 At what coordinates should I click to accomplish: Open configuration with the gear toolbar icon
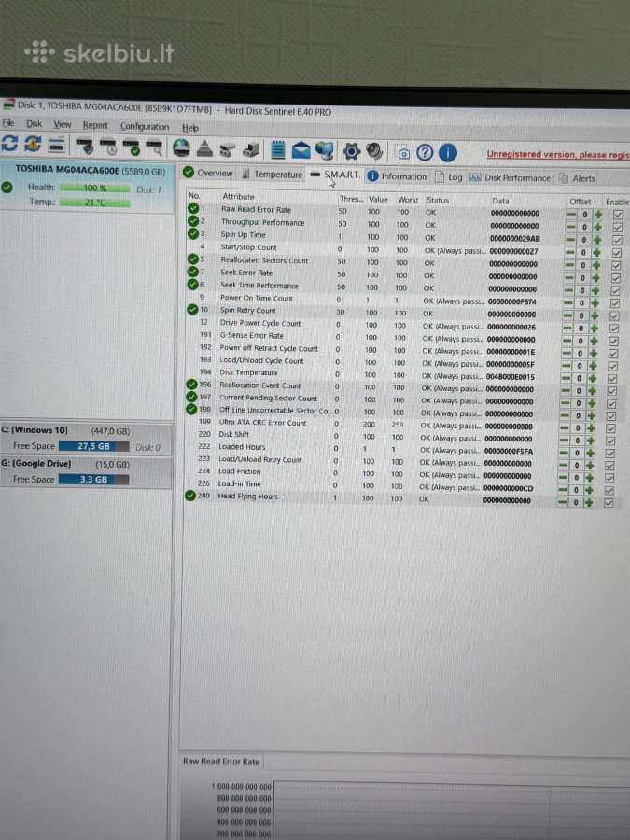351,151
